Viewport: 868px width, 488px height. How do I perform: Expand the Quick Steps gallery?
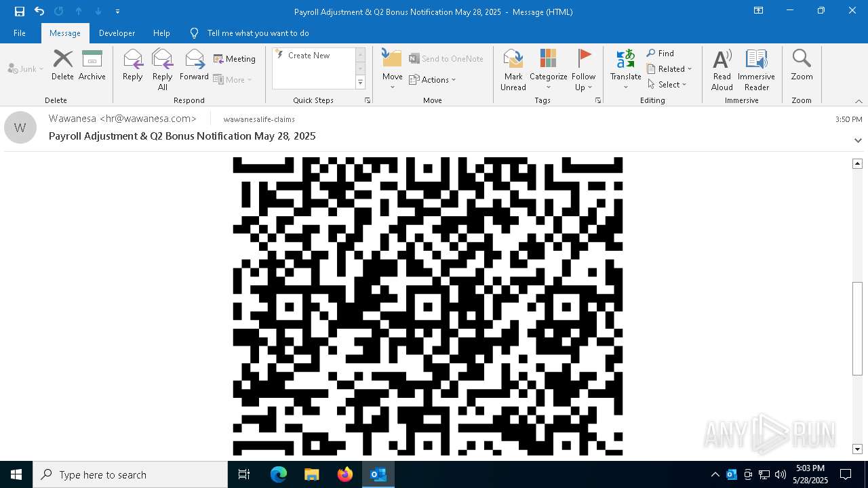pyautogui.click(x=360, y=83)
